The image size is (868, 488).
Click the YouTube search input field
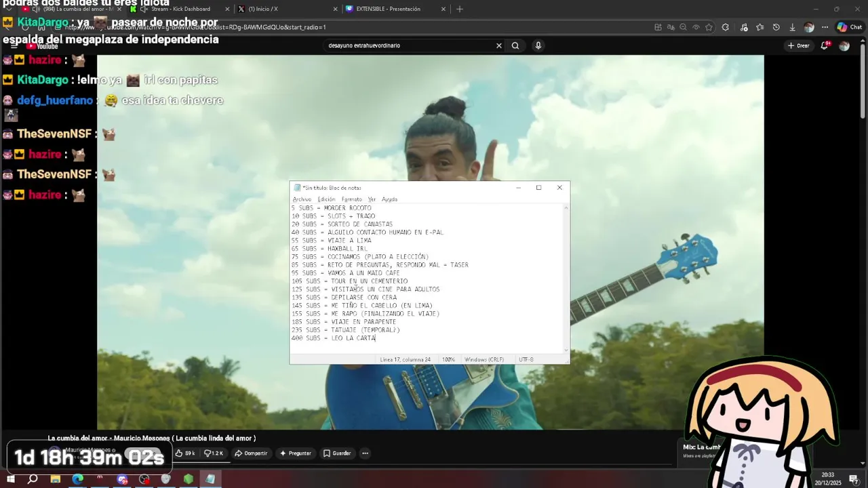[409, 45]
